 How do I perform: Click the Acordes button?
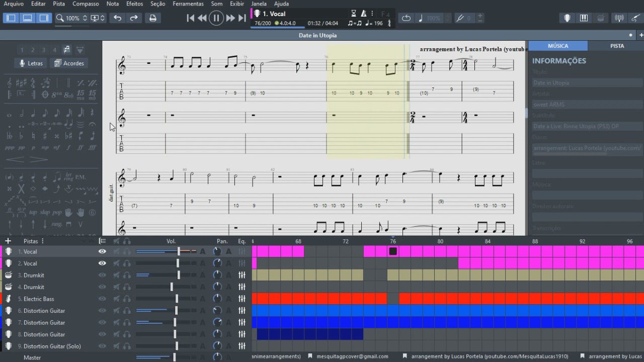[69, 63]
